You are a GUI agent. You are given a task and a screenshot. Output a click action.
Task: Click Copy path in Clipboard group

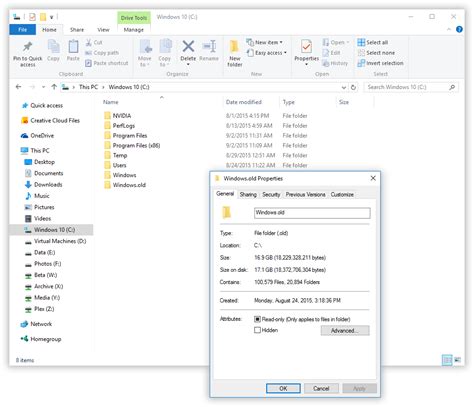[102, 53]
